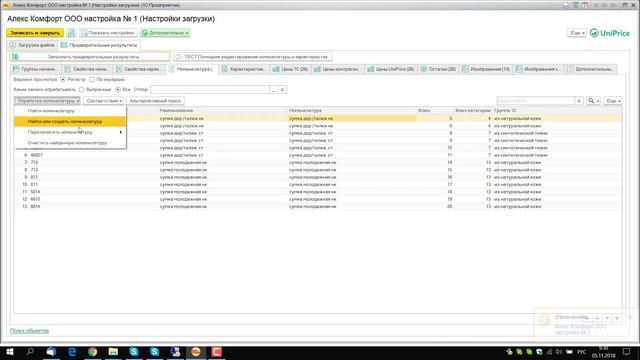Click the '...' select button of Отбор field
This screenshot has width=640, height=360.
tap(273, 89)
